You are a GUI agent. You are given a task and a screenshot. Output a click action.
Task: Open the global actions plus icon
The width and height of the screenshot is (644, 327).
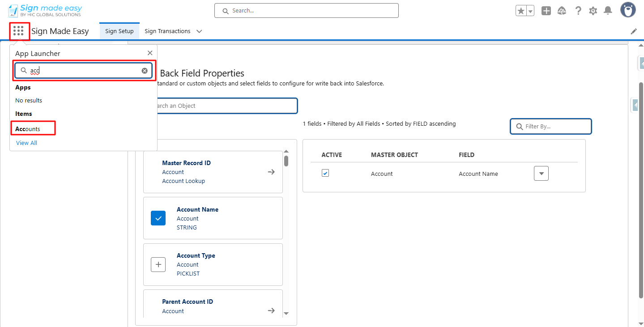point(546,11)
